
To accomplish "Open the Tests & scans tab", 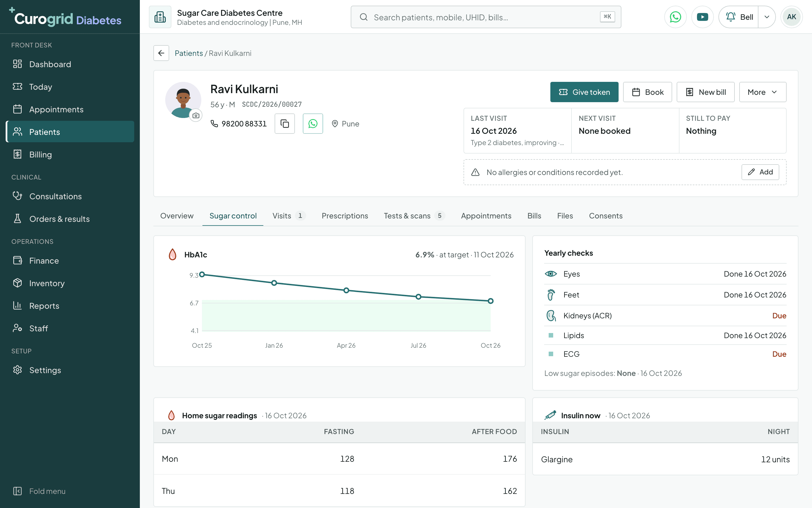I will [414, 216].
